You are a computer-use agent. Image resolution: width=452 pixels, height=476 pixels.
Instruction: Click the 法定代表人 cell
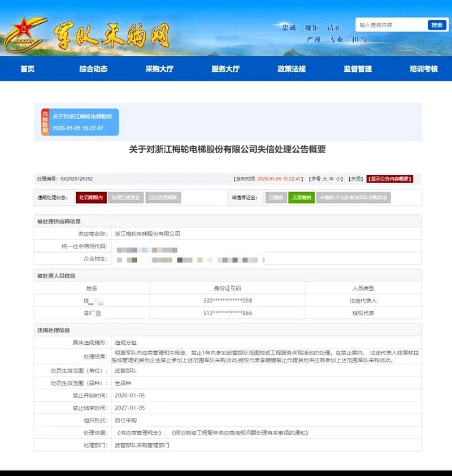(x=363, y=301)
